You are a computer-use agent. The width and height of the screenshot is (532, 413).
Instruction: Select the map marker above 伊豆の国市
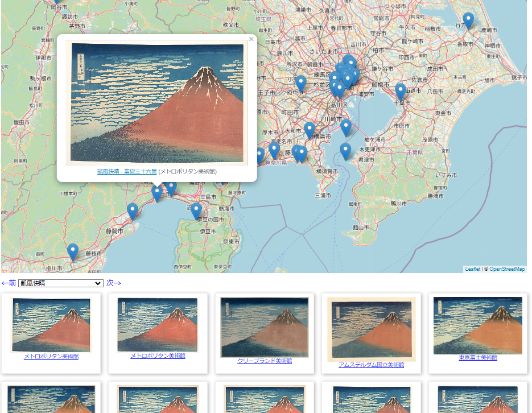click(196, 211)
